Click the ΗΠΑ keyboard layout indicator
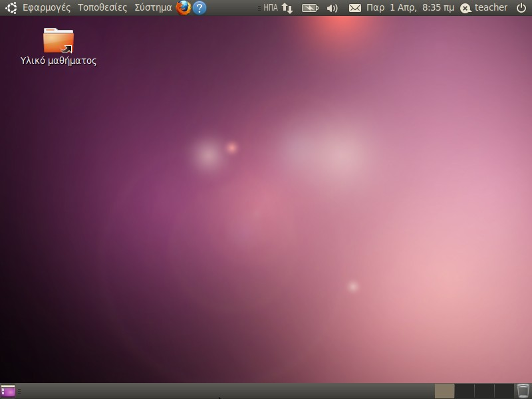 [270, 7]
